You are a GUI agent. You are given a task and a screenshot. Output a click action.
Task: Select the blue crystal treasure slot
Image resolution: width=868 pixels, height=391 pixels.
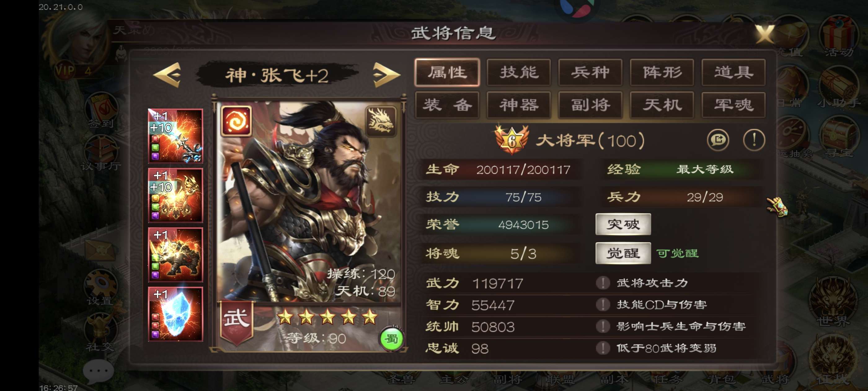(x=175, y=314)
